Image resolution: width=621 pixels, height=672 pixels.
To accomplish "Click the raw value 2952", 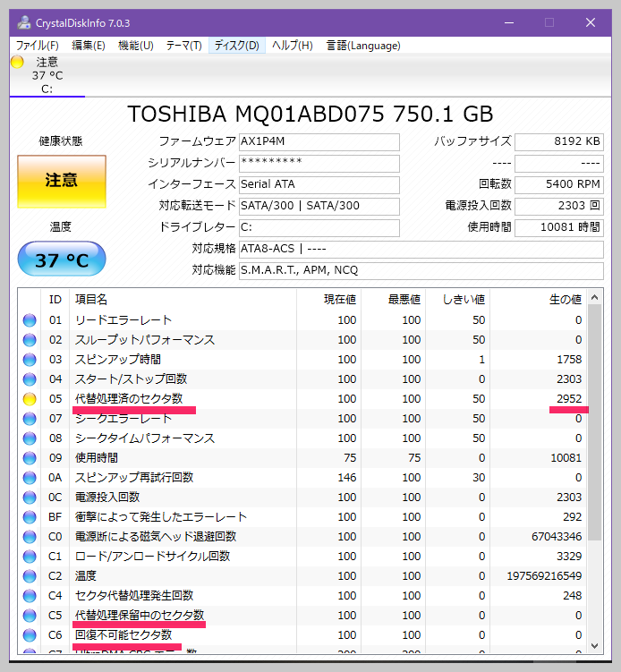I will (x=569, y=399).
